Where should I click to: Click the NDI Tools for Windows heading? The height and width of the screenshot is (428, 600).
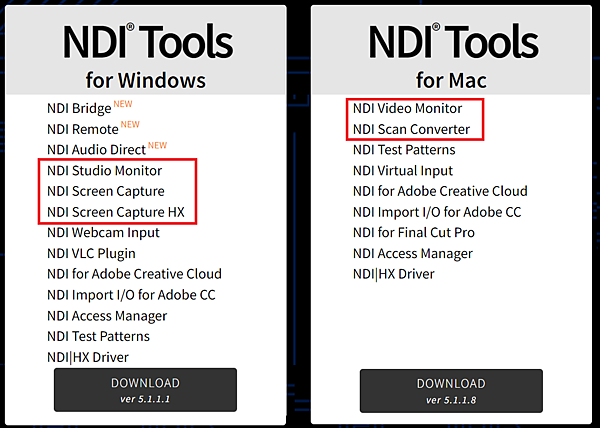(x=147, y=55)
